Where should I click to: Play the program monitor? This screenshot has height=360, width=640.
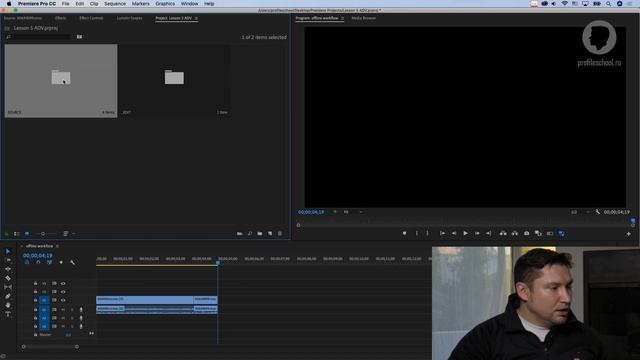(x=465, y=233)
